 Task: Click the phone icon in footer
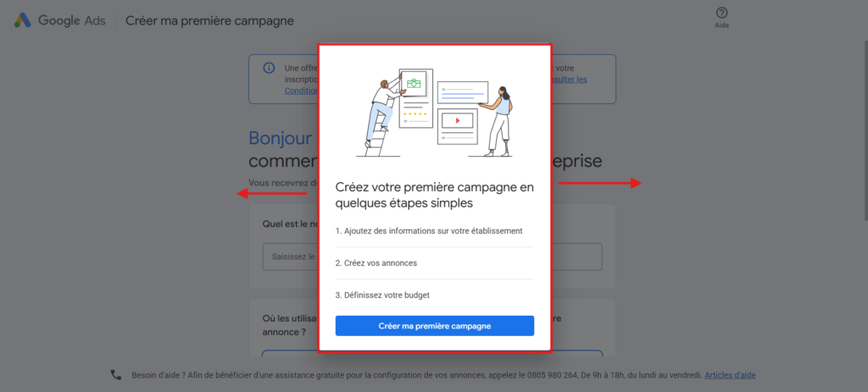pyautogui.click(x=115, y=375)
